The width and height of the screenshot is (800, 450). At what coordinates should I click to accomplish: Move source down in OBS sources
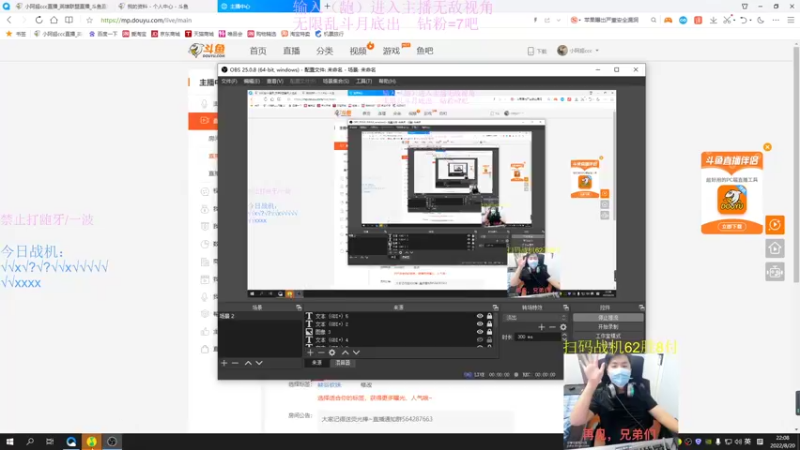coord(356,353)
